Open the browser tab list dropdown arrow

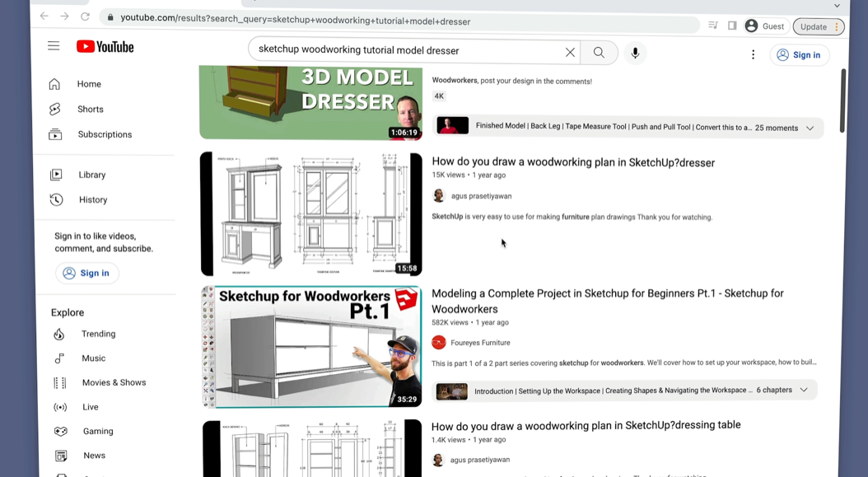pos(837,6)
